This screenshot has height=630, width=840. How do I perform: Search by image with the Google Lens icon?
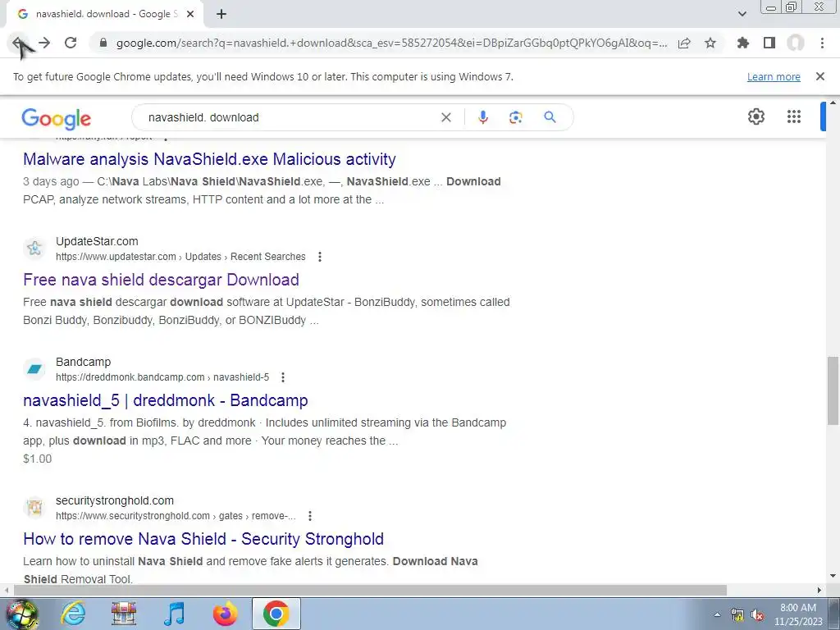[515, 117]
